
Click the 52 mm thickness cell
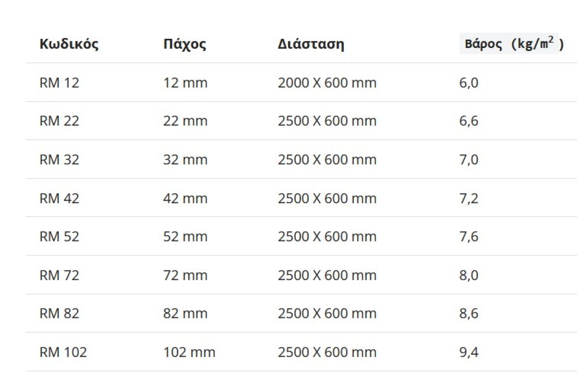[x=185, y=237]
